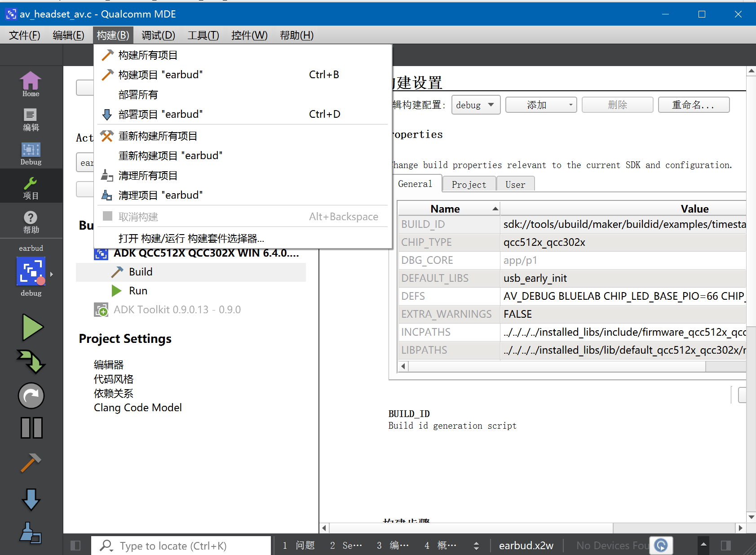Expand the 添加 dropdown button

[x=541, y=105]
